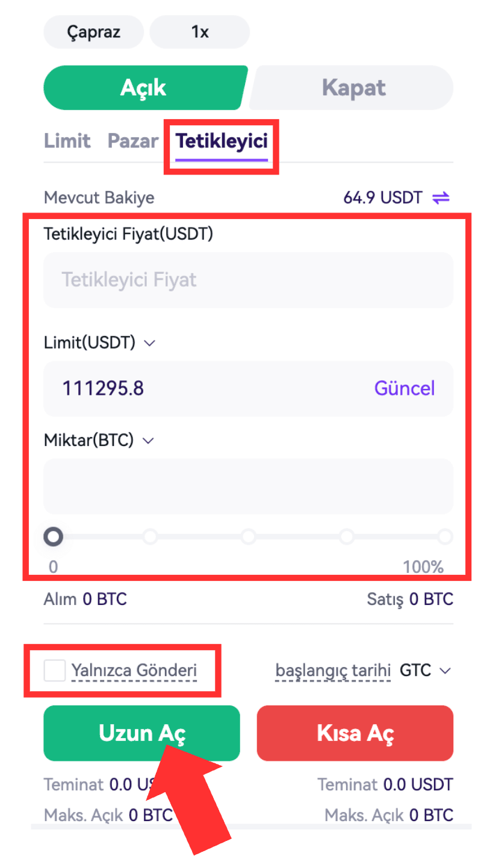Change the 1x leverage setting

tap(199, 32)
